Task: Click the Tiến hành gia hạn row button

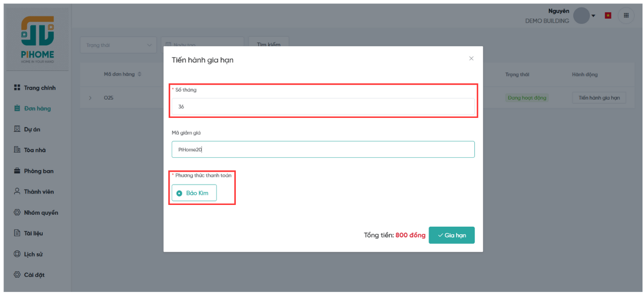Action: click(x=599, y=98)
